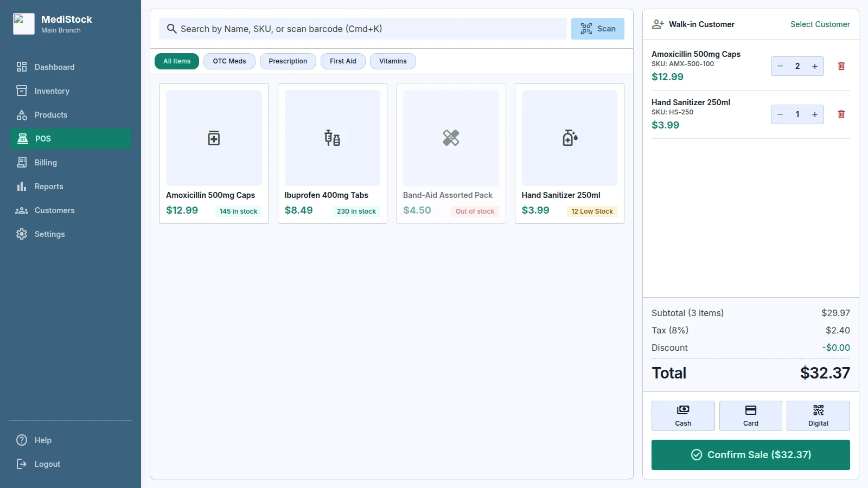Focus the product search field

click(x=363, y=29)
